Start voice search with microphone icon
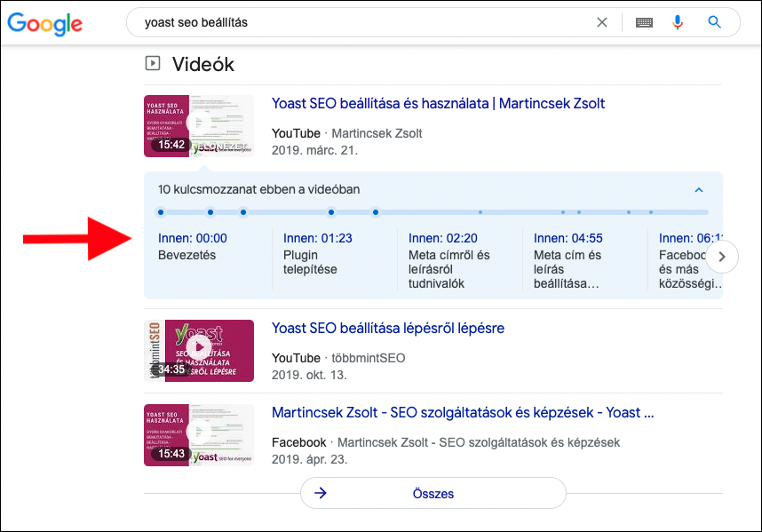 pyautogui.click(x=678, y=22)
